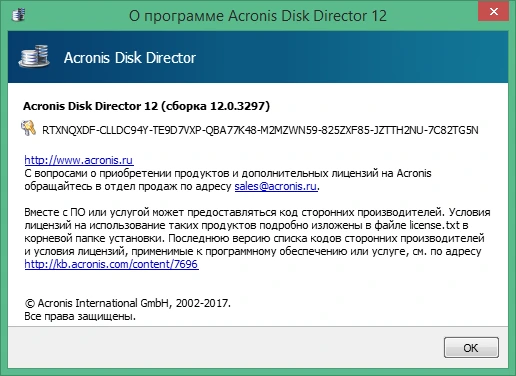
Task: Open the kb.acronis.com/content/7696 link
Action: tap(111, 264)
